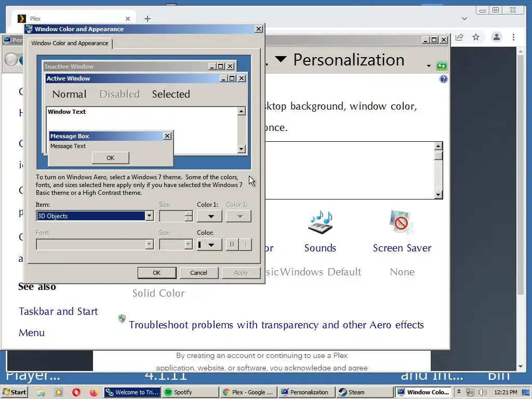This screenshot has width=532, height=399.
Task: Click the Screen Saver link label
Action: click(402, 248)
